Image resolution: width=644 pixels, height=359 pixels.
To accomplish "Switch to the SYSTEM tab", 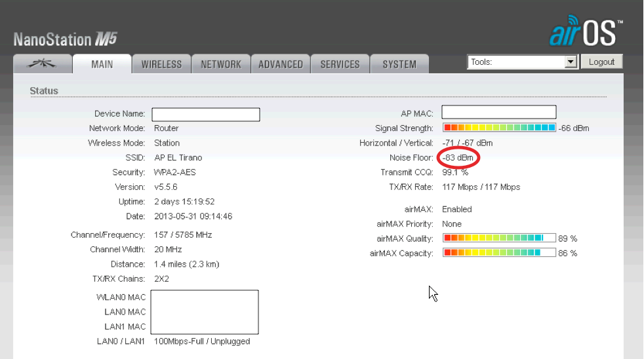I will tap(399, 64).
